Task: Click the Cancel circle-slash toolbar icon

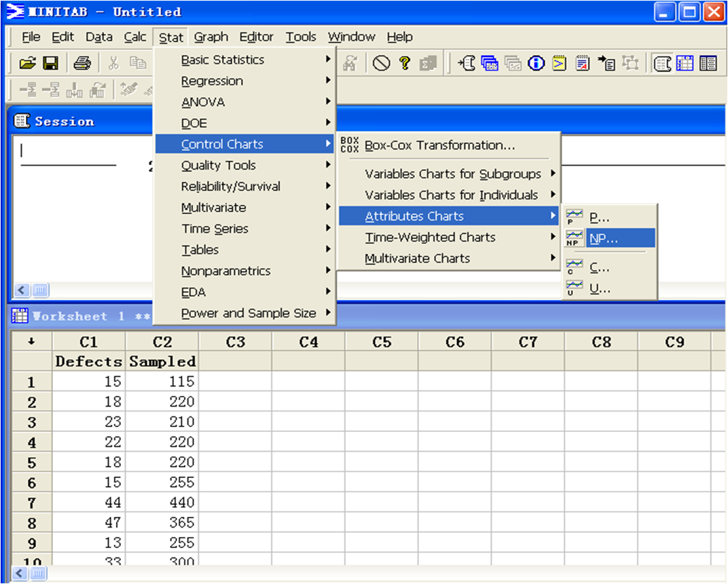Action: [x=382, y=63]
